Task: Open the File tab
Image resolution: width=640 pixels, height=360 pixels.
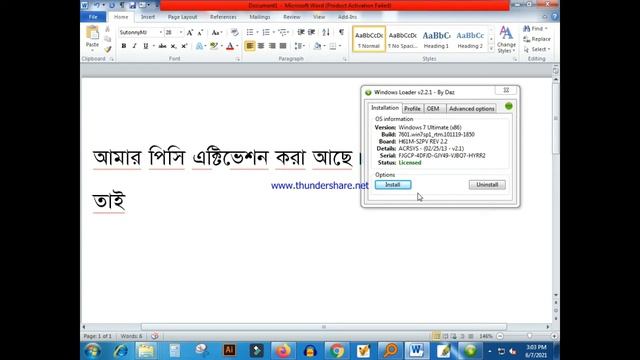Action: tap(93, 17)
